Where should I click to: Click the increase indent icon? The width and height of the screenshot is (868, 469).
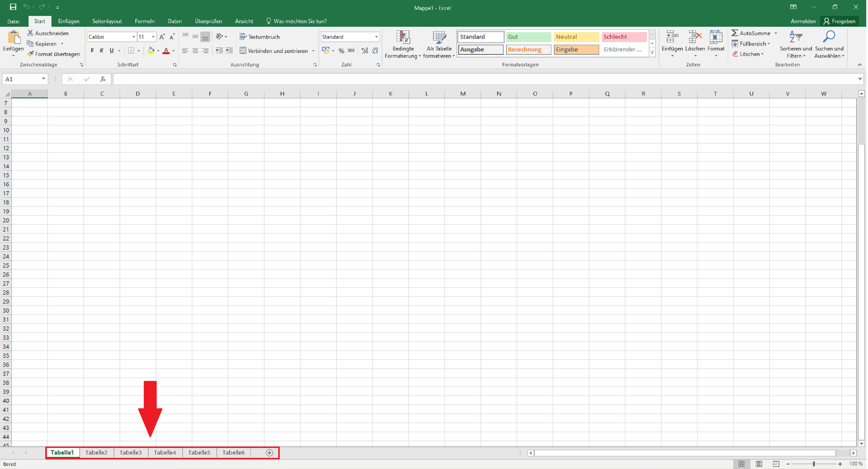point(229,51)
